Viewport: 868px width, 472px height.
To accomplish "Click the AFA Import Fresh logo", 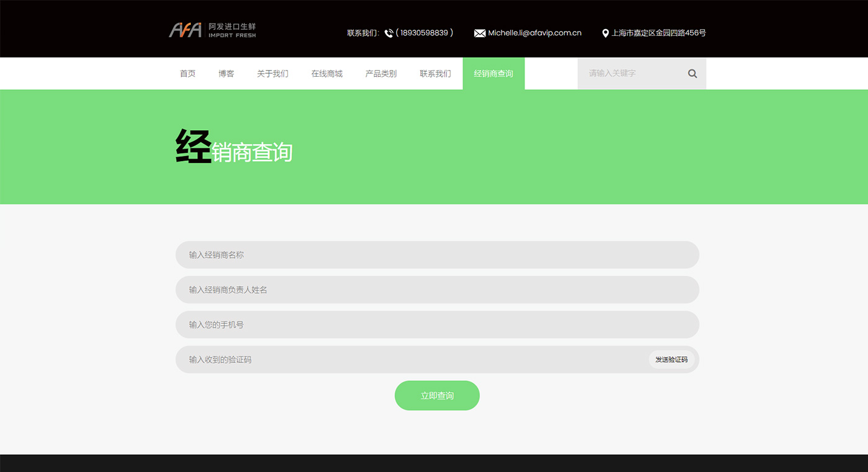I will 212,30.
